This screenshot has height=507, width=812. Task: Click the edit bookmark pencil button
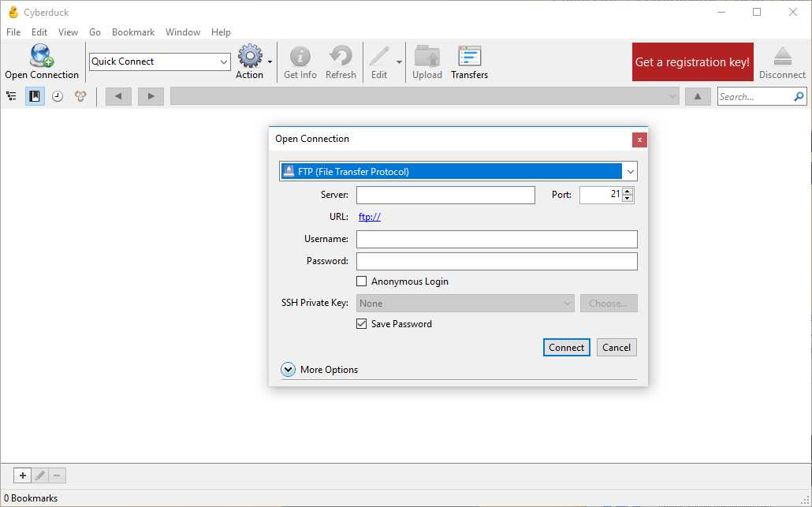40,475
